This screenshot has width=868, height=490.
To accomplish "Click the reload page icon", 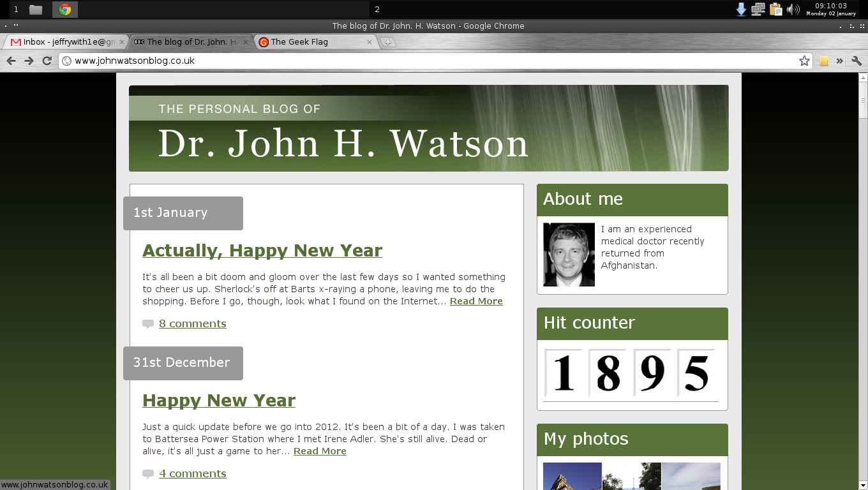I will [x=47, y=61].
